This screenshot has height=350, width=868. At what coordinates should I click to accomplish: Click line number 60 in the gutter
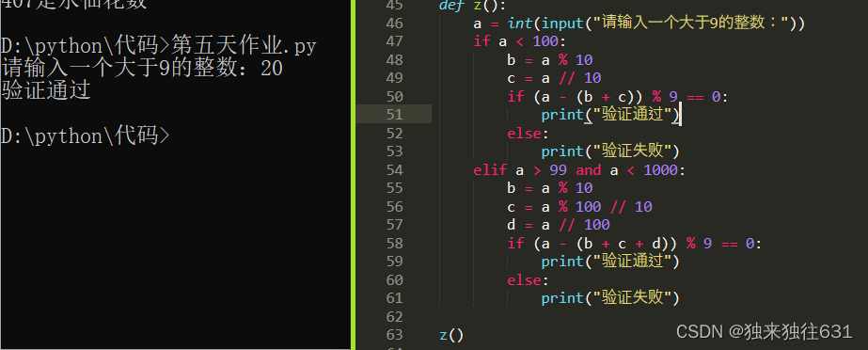[394, 279]
